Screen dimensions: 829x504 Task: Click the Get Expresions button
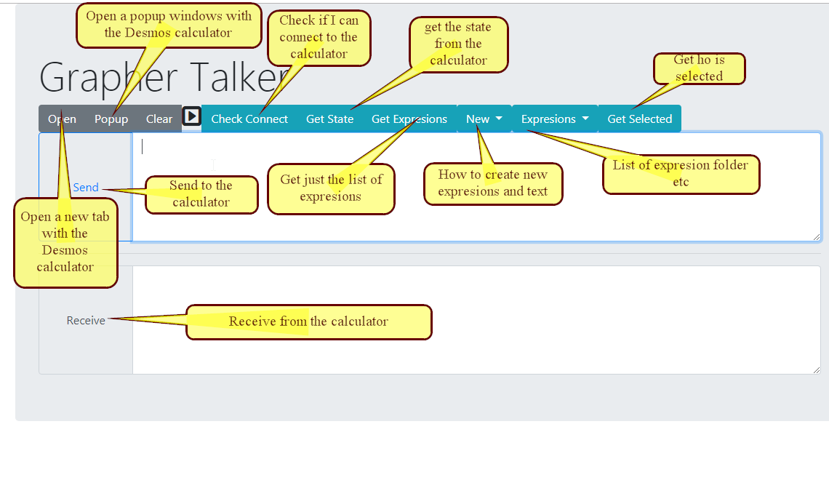409,119
